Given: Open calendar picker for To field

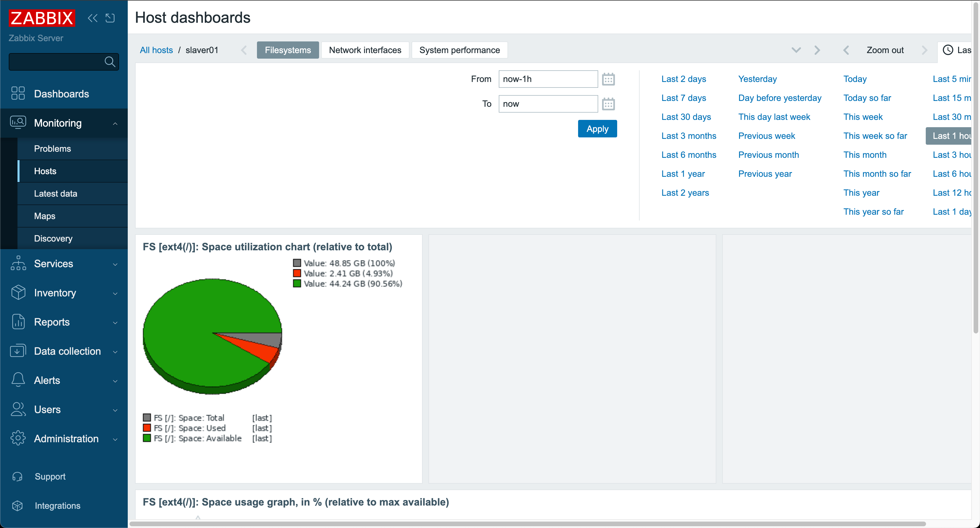Looking at the screenshot, I should point(608,104).
